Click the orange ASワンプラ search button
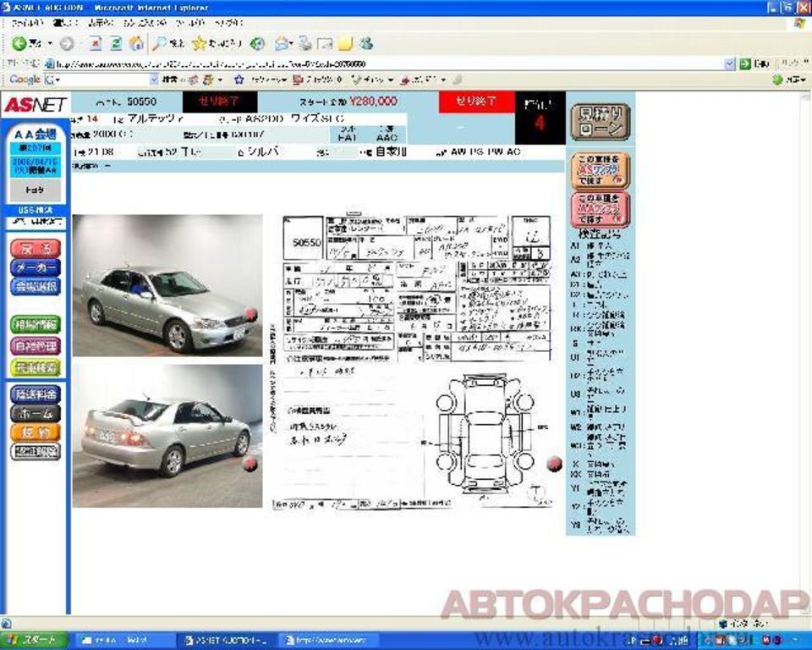 click(601, 170)
